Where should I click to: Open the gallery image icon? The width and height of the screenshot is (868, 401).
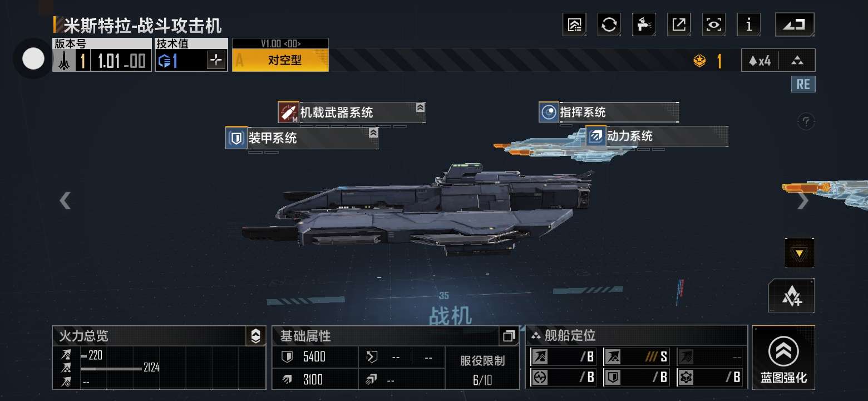tap(574, 25)
